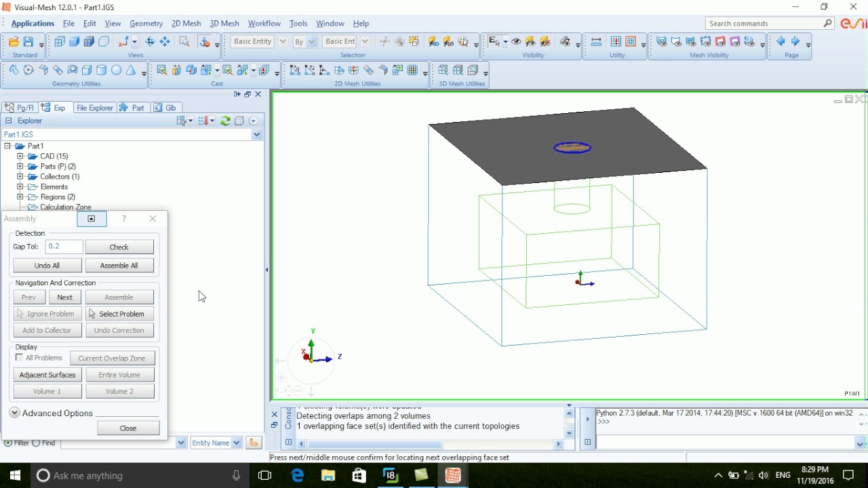Select the Filter radio button
The height and width of the screenshot is (488, 868).
(x=8, y=443)
